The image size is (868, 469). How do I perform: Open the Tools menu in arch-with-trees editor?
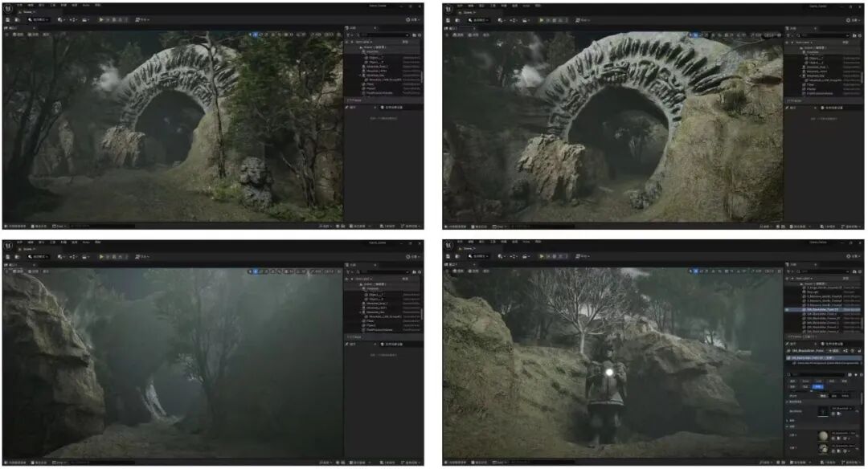53,5
